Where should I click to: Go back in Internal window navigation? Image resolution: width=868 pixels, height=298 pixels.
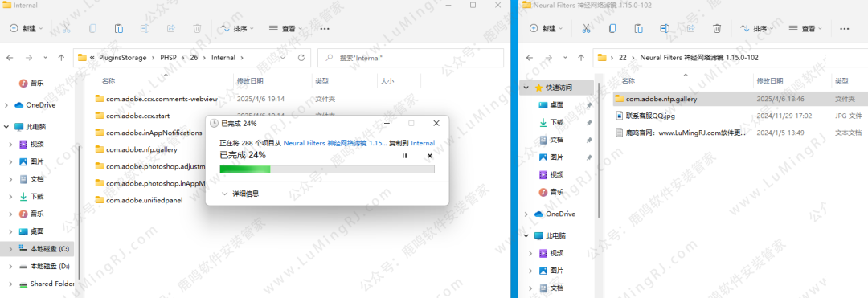coord(10,58)
